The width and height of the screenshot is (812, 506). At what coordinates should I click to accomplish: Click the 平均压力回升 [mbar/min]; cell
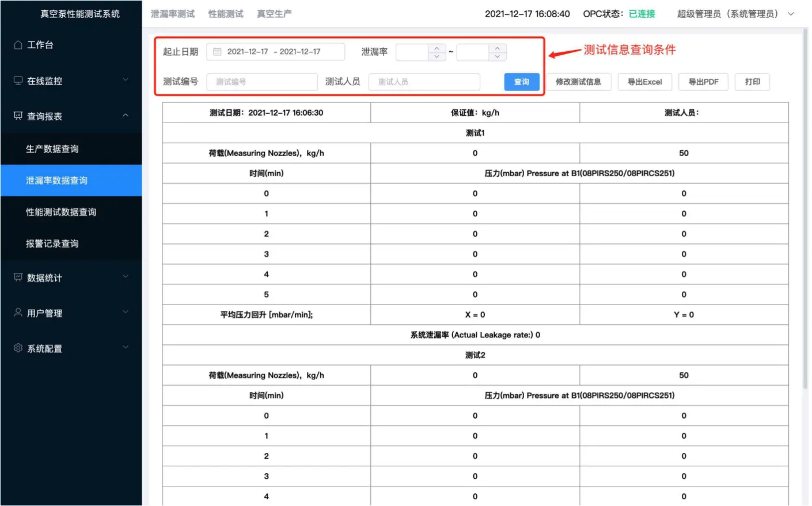click(x=267, y=315)
